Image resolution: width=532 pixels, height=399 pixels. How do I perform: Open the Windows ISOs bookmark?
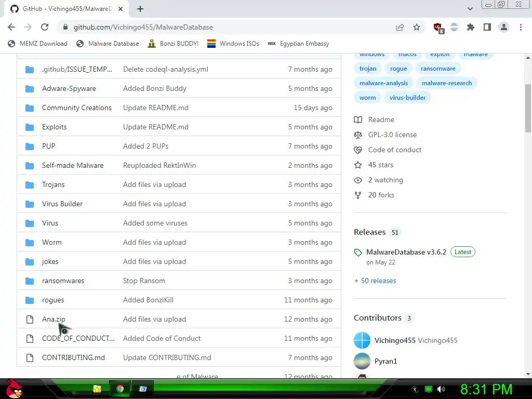click(233, 44)
